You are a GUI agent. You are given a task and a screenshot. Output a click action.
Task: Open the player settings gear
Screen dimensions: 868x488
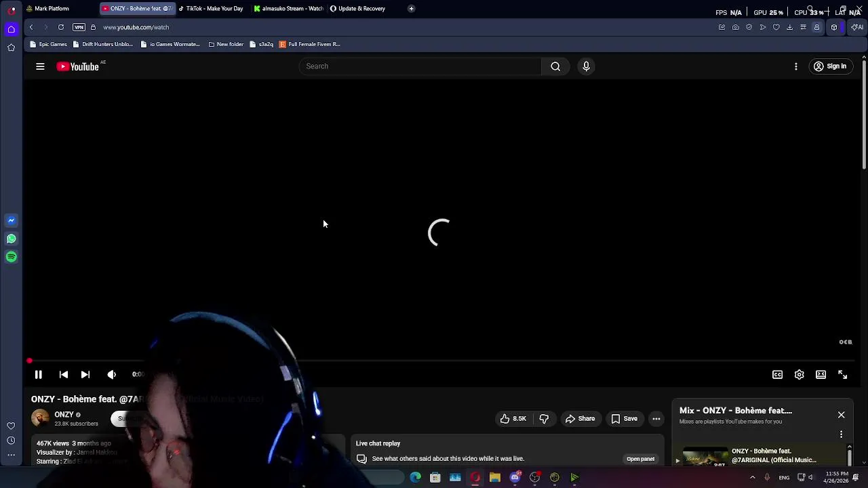800,374
